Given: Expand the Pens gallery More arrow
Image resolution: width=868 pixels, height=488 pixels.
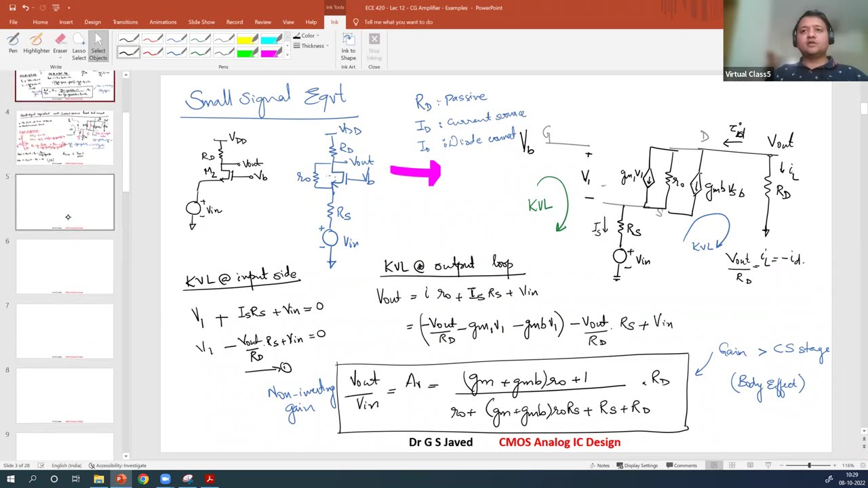Looking at the screenshot, I should tap(287, 55).
